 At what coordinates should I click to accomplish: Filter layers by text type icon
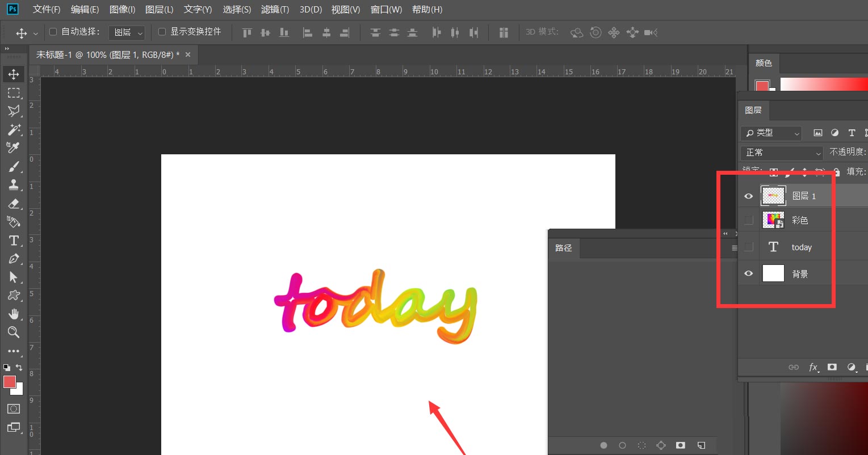pos(852,133)
